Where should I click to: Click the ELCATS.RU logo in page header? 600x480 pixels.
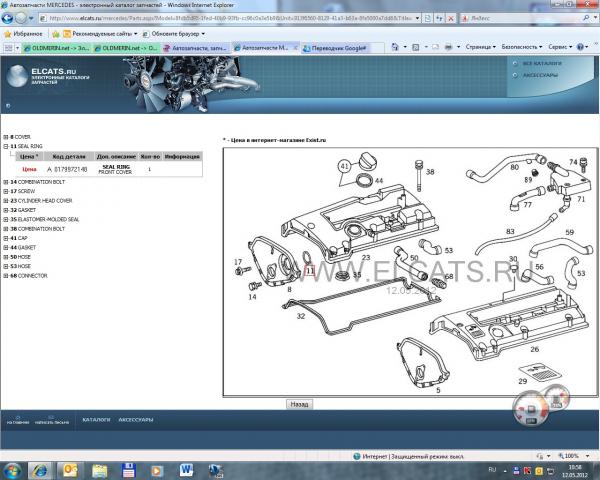tap(48, 76)
